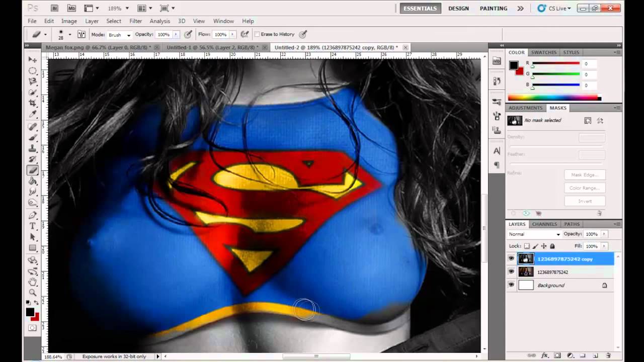The height and width of the screenshot is (362, 644).
Task: Click the Mask Edge... button
Action: [585, 175]
